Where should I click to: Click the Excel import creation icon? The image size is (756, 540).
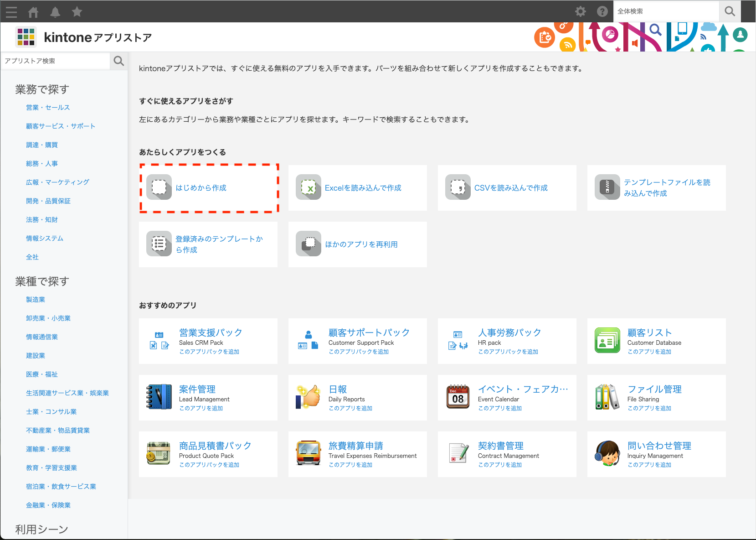pos(309,187)
